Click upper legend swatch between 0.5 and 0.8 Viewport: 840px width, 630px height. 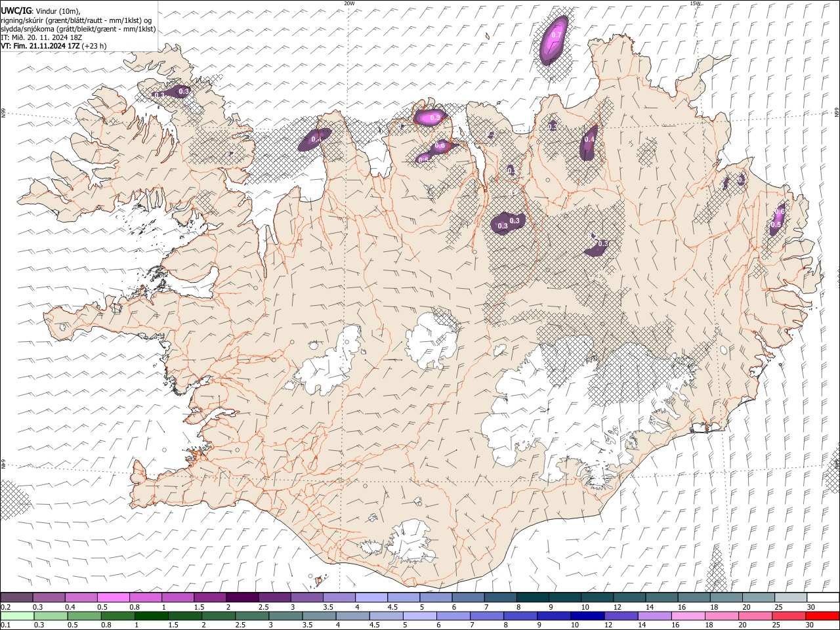click(114, 598)
